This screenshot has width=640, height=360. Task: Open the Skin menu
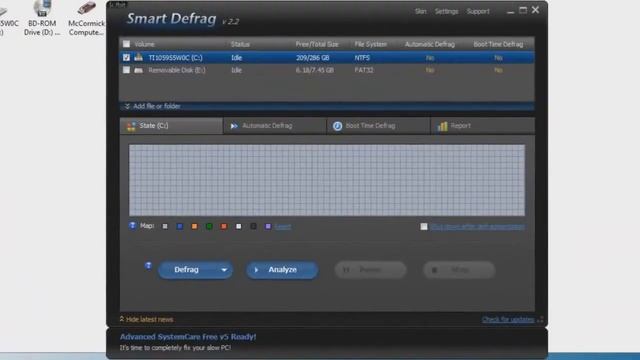pos(420,11)
